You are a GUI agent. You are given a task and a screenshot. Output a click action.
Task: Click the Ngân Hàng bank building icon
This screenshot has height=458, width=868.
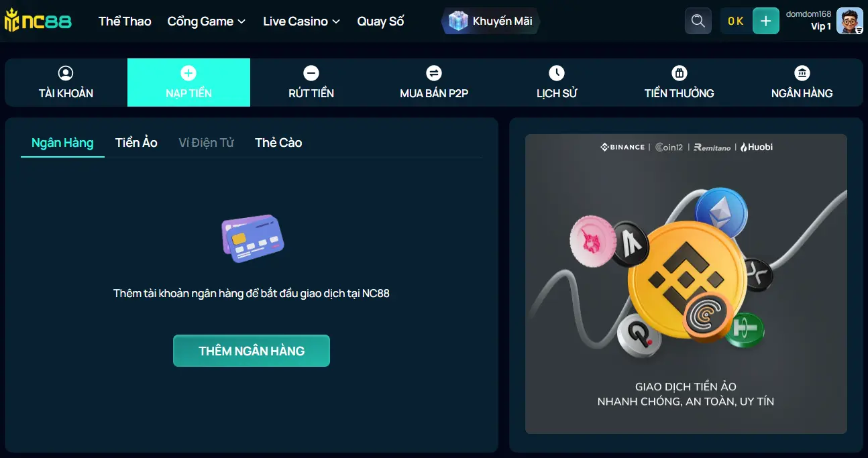[x=802, y=73]
